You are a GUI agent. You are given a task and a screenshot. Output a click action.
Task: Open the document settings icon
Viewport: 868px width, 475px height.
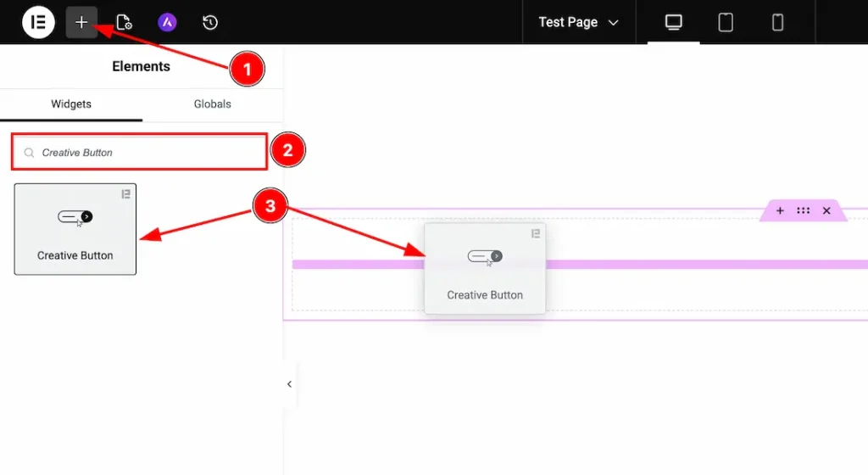(x=124, y=22)
